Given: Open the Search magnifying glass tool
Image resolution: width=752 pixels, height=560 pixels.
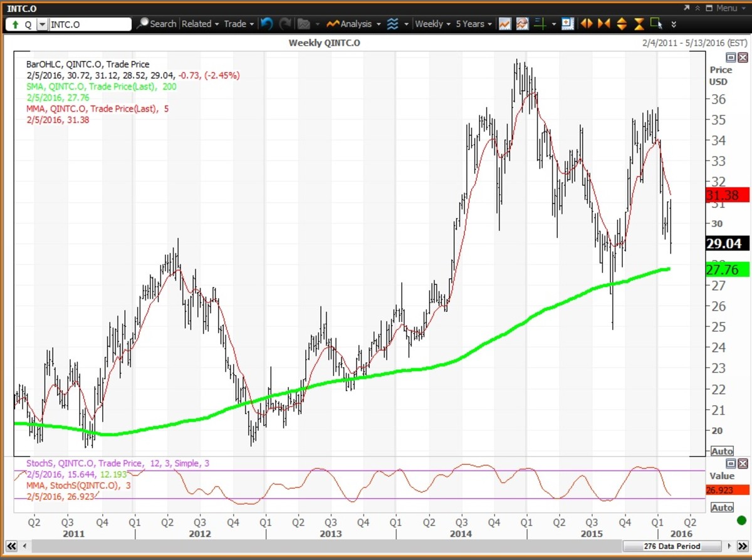Looking at the screenshot, I should coord(144,24).
